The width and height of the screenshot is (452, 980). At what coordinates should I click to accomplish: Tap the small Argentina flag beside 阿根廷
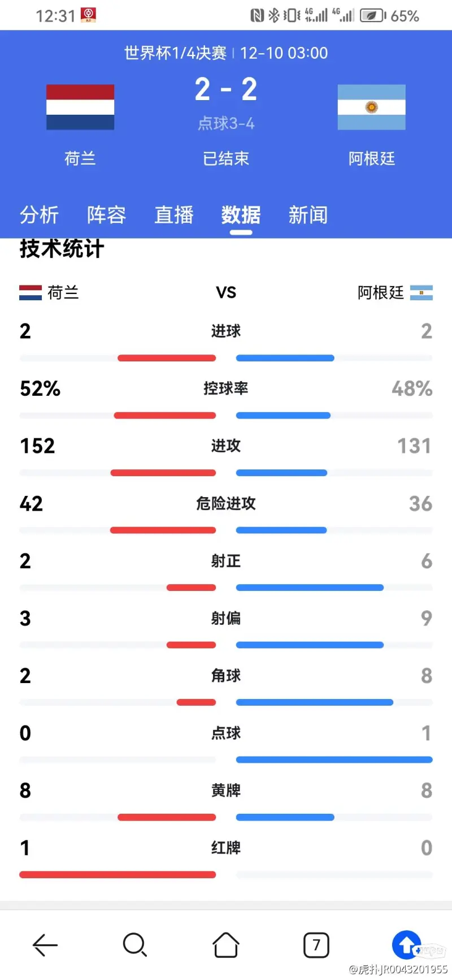(x=421, y=292)
